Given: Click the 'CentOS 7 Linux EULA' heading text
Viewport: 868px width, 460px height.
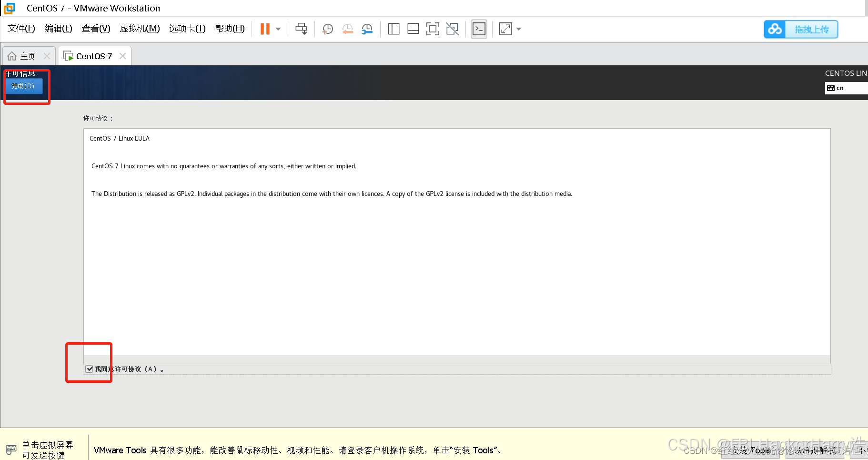Looking at the screenshot, I should point(120,139).
